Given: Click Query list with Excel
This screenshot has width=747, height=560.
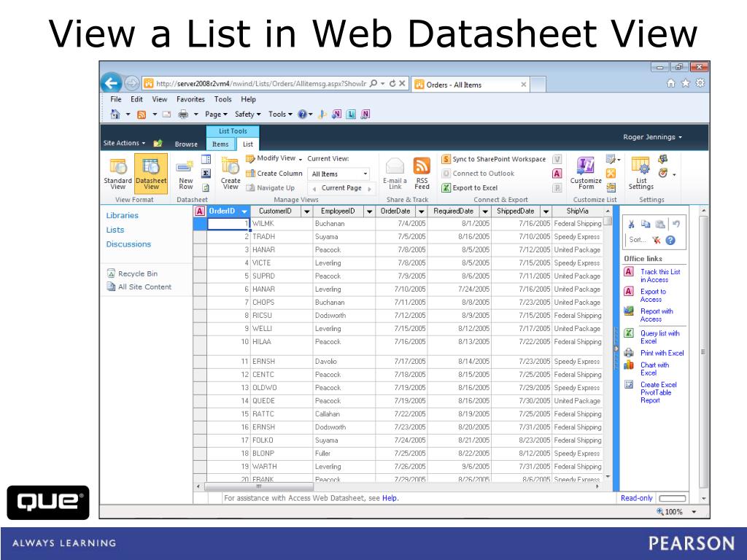Looking at the screenshot, I should point(659,337).
